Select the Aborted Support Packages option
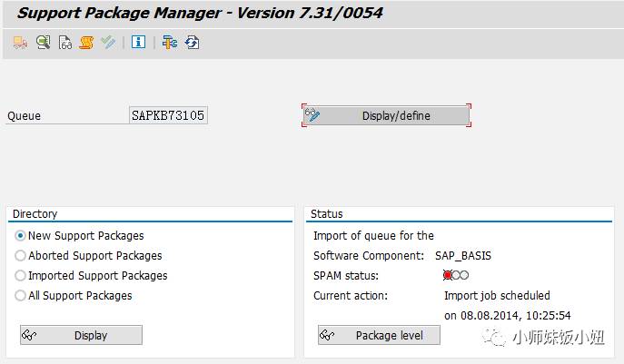This screenshot has width=624, height=364. pos(20,255)
